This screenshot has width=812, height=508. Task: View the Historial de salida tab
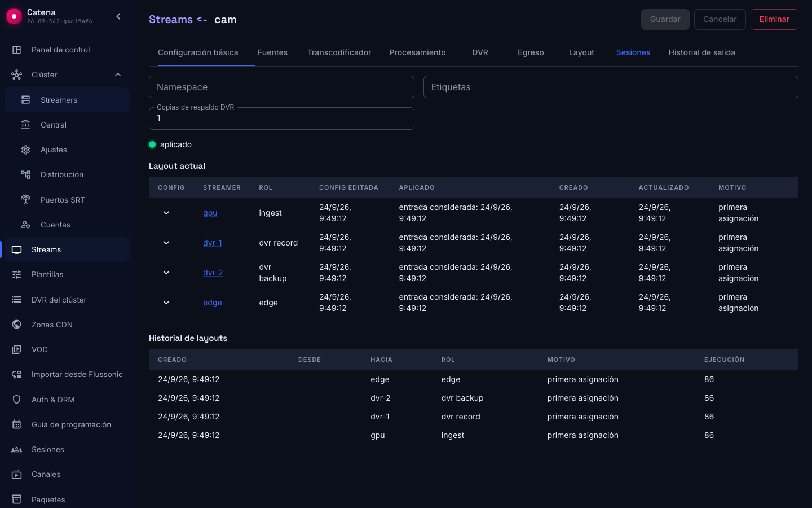(x=701, y=52)
